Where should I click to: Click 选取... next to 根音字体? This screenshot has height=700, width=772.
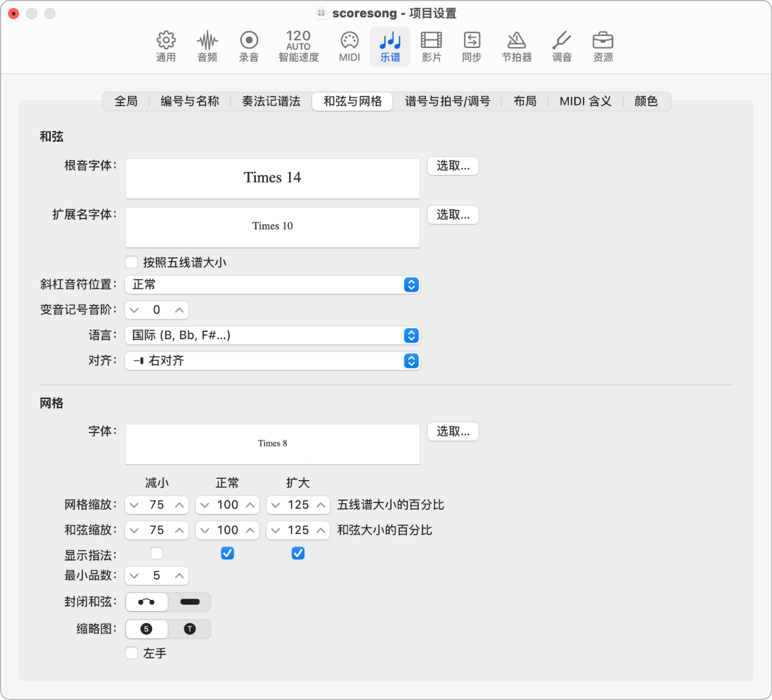pos(453,166)
